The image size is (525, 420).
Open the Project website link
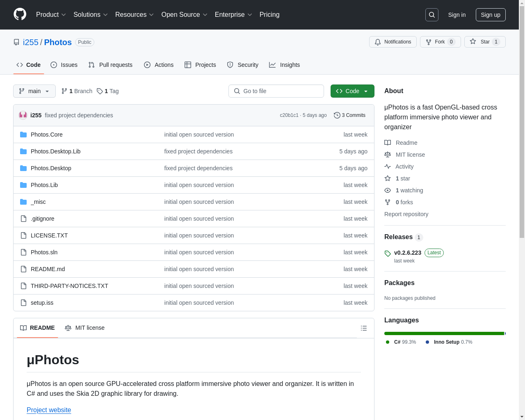point(49,410)
